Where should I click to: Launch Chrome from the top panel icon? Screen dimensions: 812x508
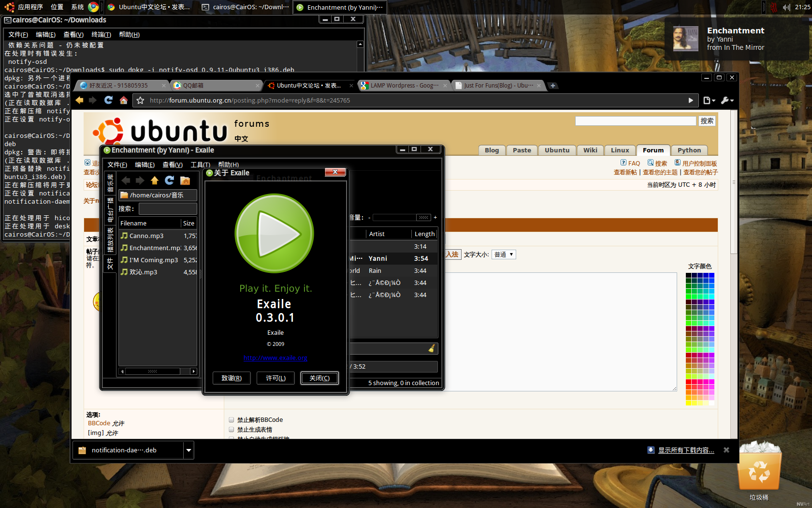pos(94,7)
